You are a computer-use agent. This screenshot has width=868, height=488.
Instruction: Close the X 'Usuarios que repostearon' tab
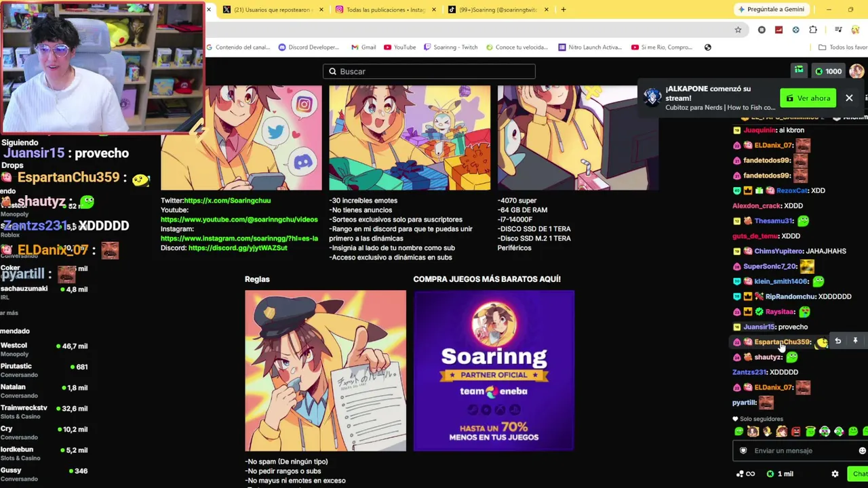[x=321, y=9]
